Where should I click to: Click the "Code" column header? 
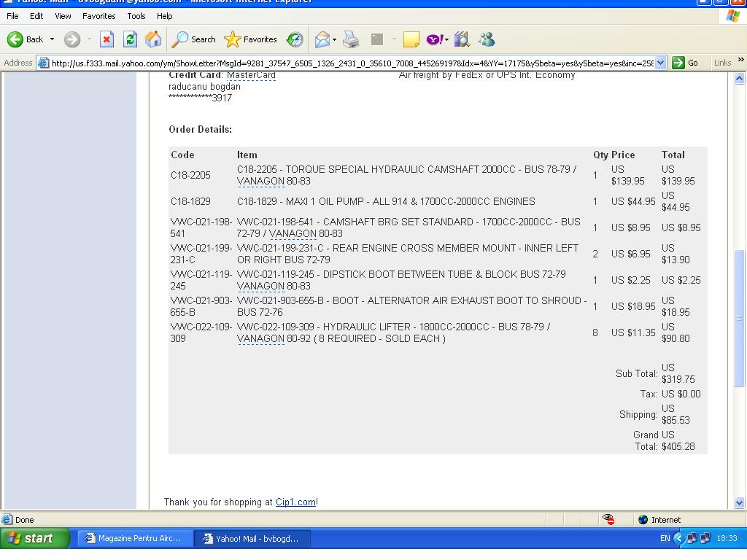tap(182, 155)
